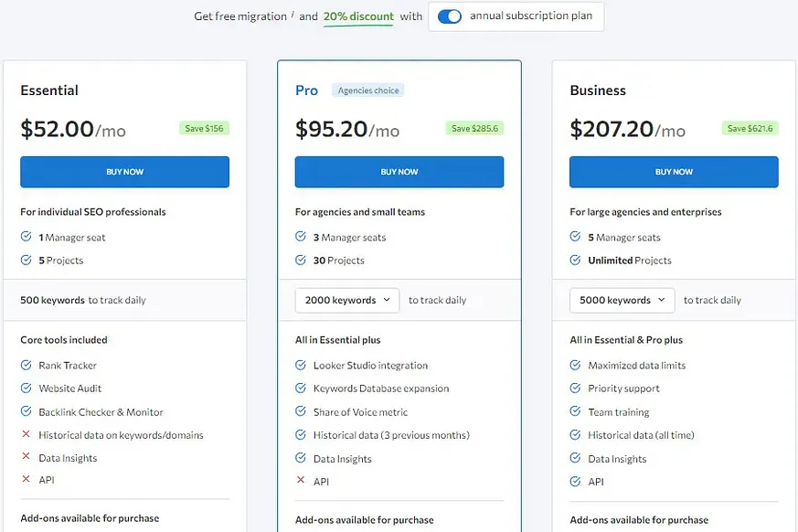Click red X beside Historical data on keywords/domains
The image size is (798, 532).
tap(26, 434)
